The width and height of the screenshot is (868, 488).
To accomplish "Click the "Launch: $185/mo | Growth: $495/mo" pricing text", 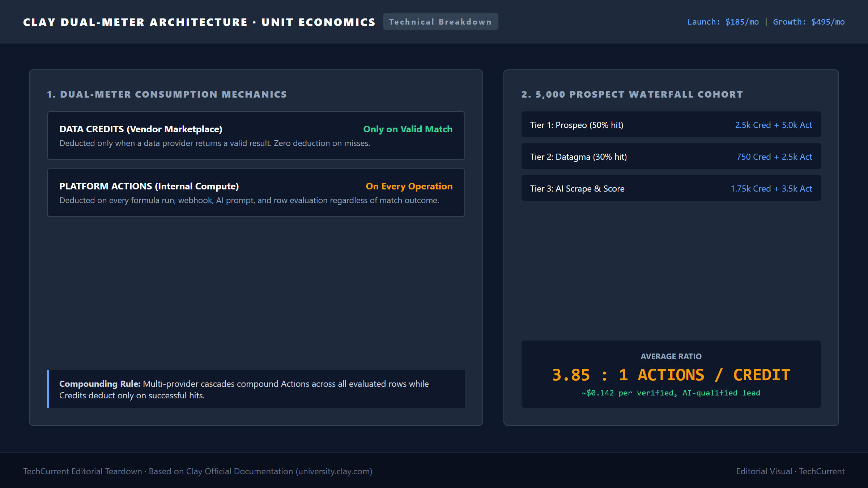I will click(766, 22).
